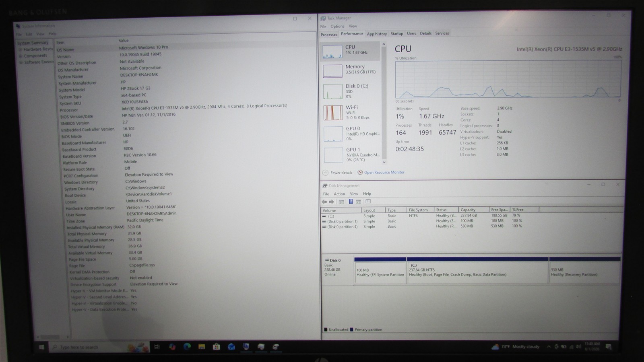
Task: Open Task View from taskbar
Action: pos(157,347)
